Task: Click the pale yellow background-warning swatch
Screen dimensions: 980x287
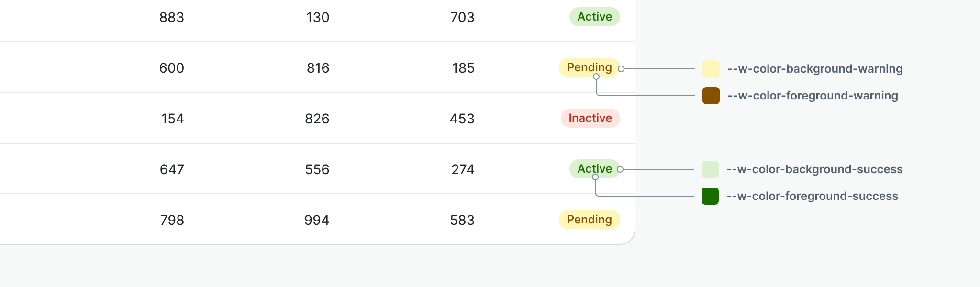Action: [x=711, y=69]
